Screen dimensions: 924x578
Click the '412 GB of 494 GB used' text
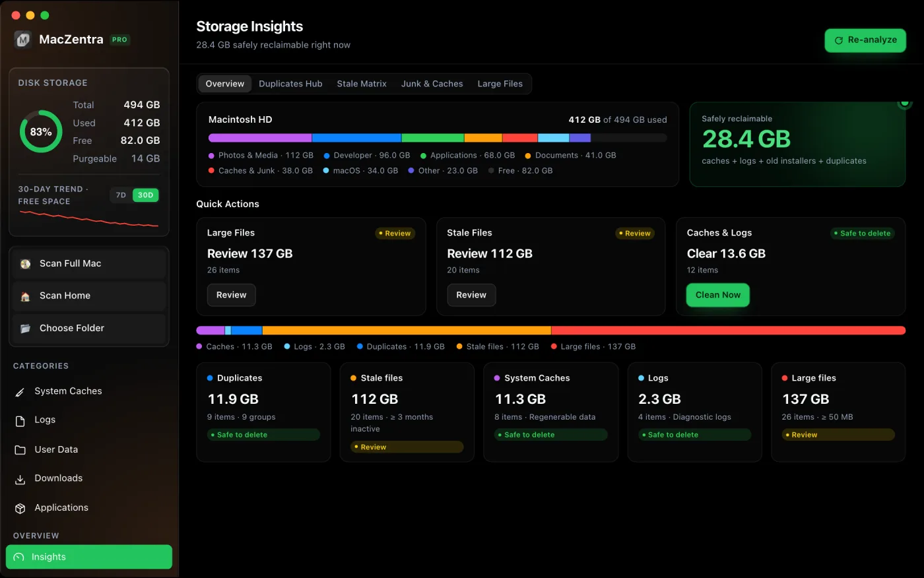(x=618, y=119)
